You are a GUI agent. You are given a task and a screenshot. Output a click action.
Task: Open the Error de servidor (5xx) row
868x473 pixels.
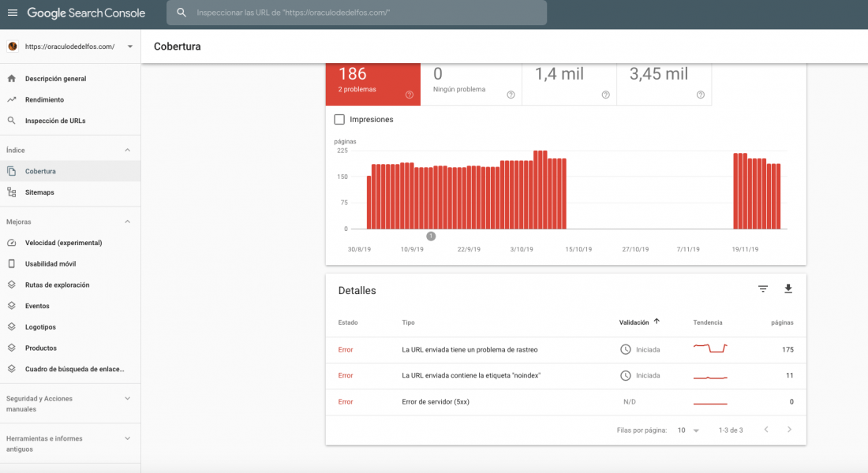[x=566, y=401]
